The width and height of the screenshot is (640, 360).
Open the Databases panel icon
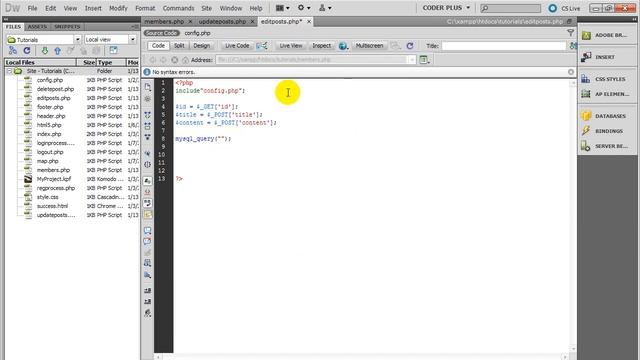coord(586,116)
